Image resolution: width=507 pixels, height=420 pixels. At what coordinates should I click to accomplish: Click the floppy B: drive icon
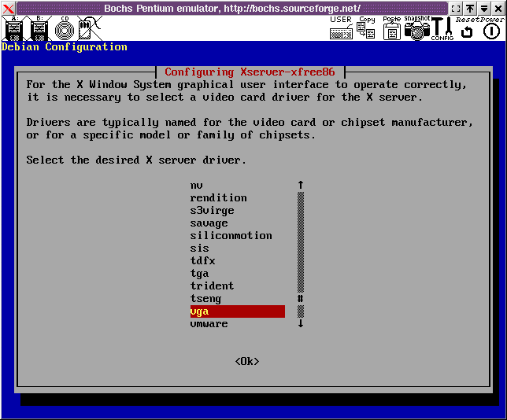[x=39, y=29]
